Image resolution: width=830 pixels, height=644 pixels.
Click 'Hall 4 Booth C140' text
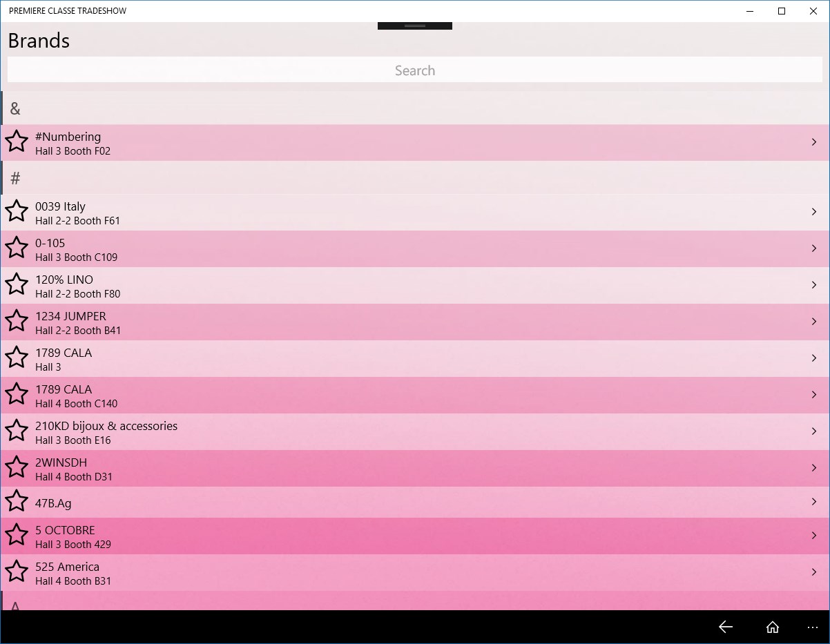[x=76, y=403]
